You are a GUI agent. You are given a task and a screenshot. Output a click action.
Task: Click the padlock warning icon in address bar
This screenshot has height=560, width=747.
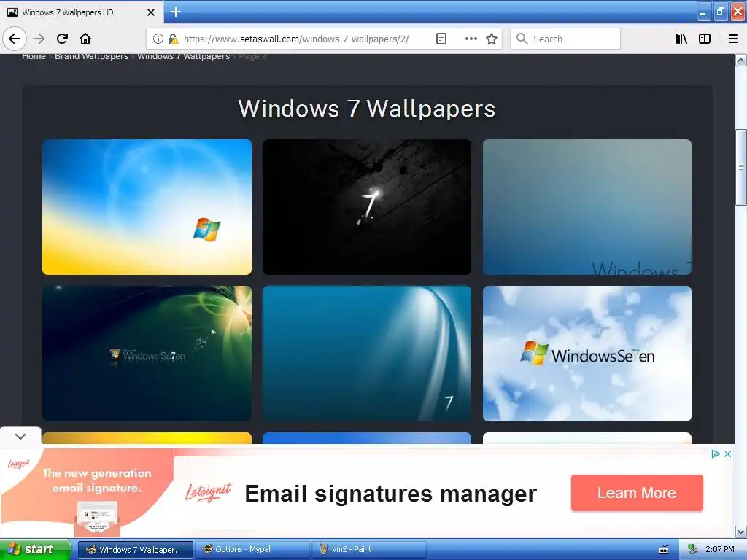pyautogui.click(x=174, y=39)
